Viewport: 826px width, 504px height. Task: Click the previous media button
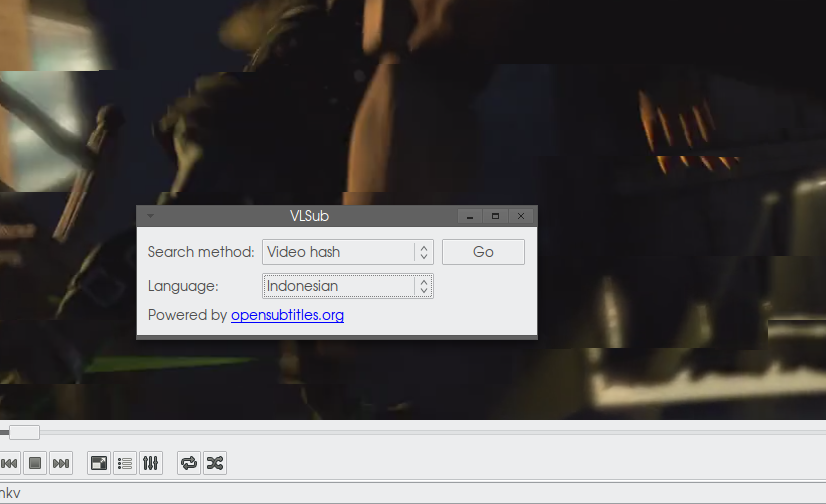tap(9, 463)
